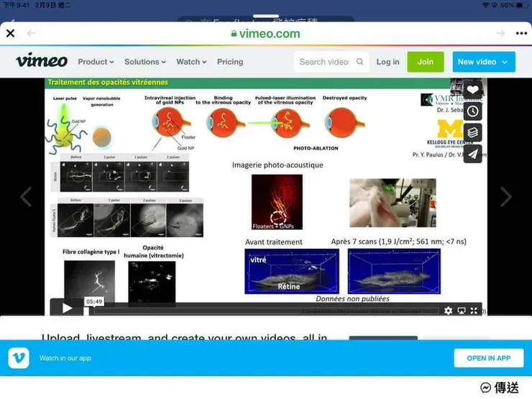Click the Floaters + GNPs photoacoustic image
This screenshot has height=399, width=532.
(x=277, y=202)
